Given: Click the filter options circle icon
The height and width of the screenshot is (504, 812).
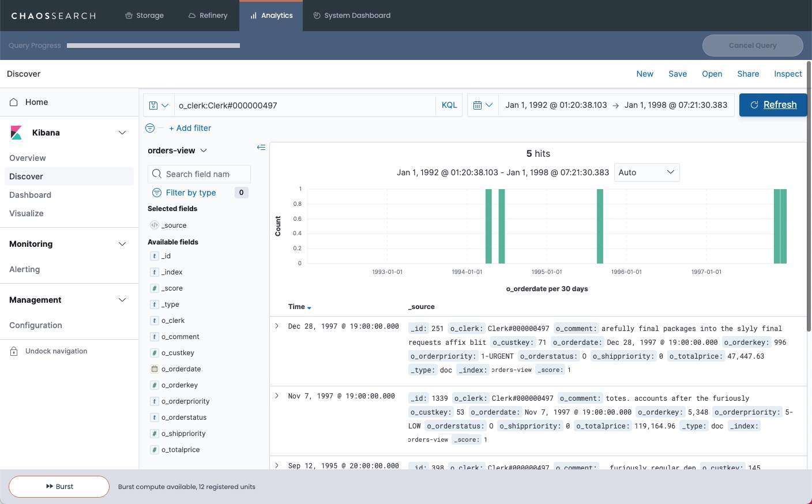Looking at the screenshot, I should click(x=150, y=128).
